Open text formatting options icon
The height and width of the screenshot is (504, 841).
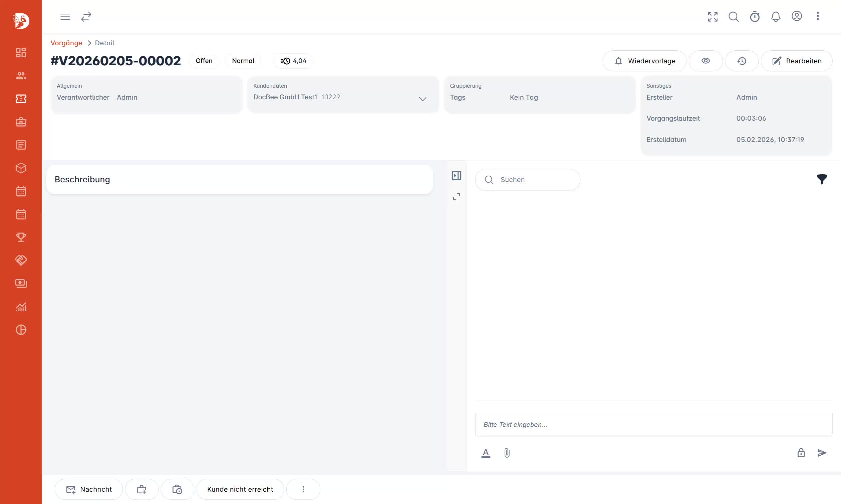pos(486,453)
